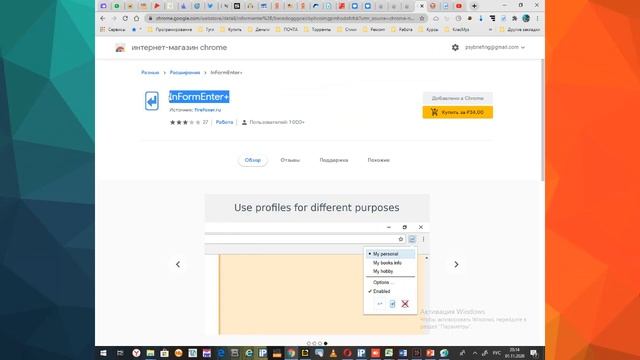
Task: Switch to the Отзывы tab
Action: point(290,160)
